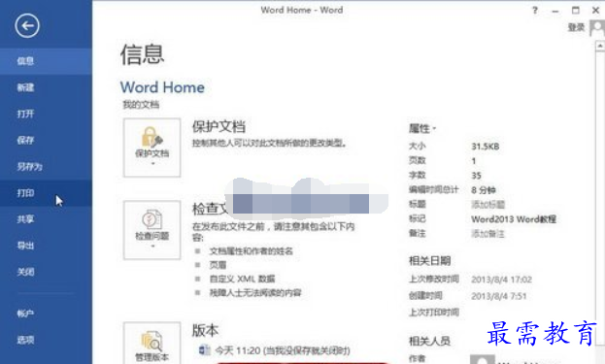Click the size value 31.5KB

click(486, 147)
